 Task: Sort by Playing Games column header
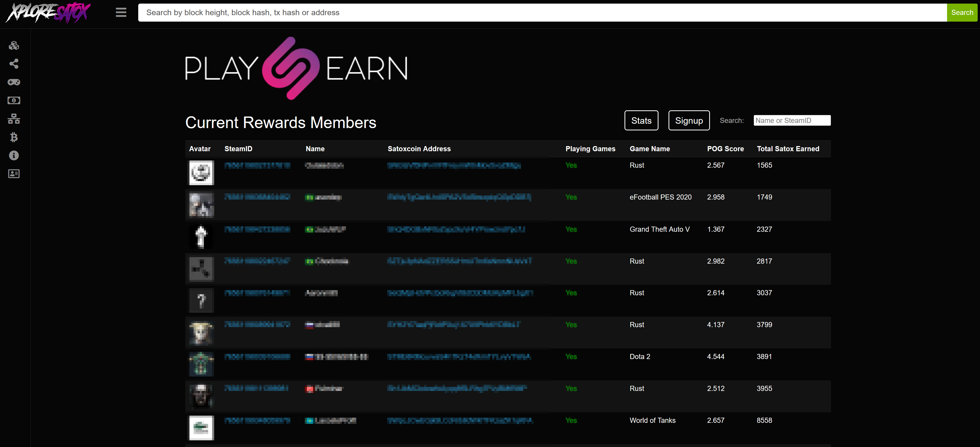591,149
